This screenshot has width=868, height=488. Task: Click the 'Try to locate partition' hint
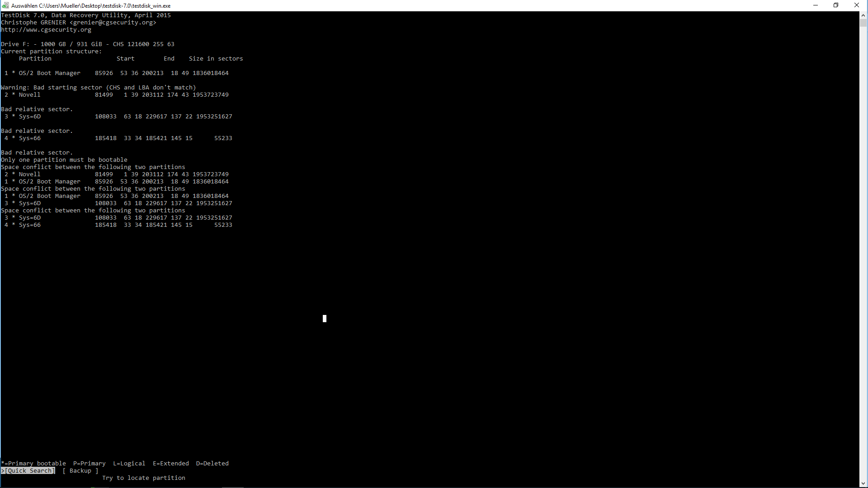144,478
